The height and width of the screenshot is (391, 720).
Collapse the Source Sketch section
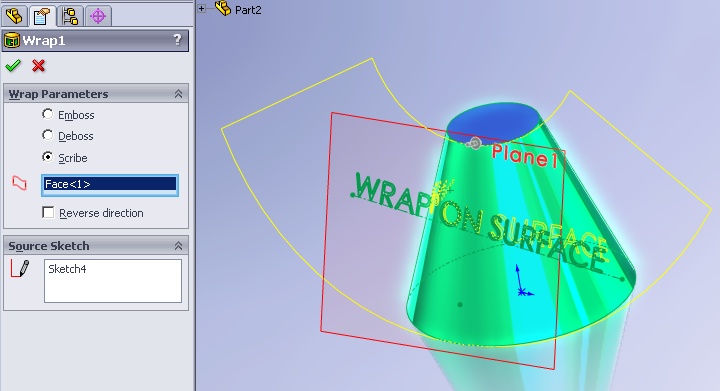tap(178, 246)
